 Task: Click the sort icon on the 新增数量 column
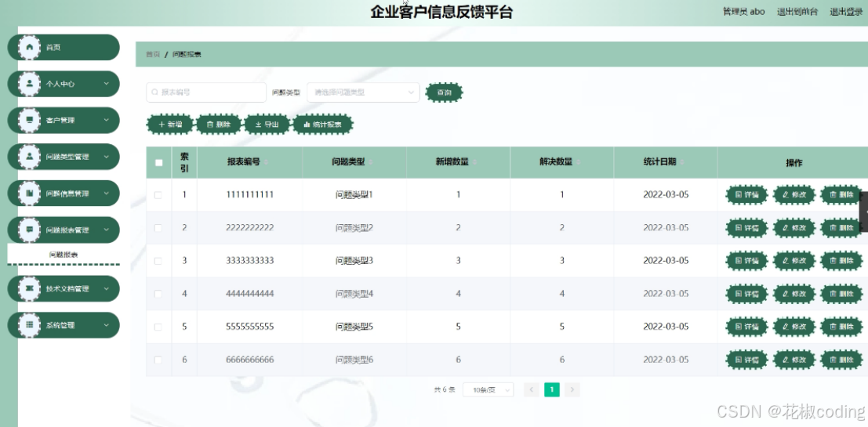tap(475, 162)
